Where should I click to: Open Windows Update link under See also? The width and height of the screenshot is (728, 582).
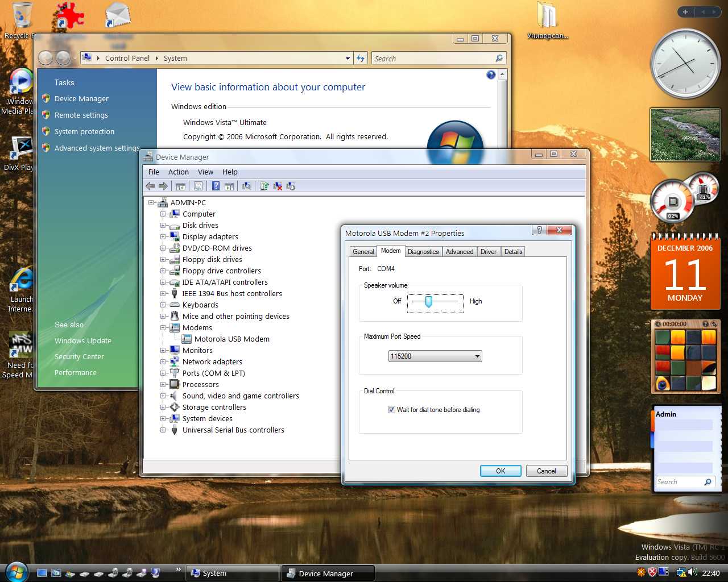(x=83, y=340)
